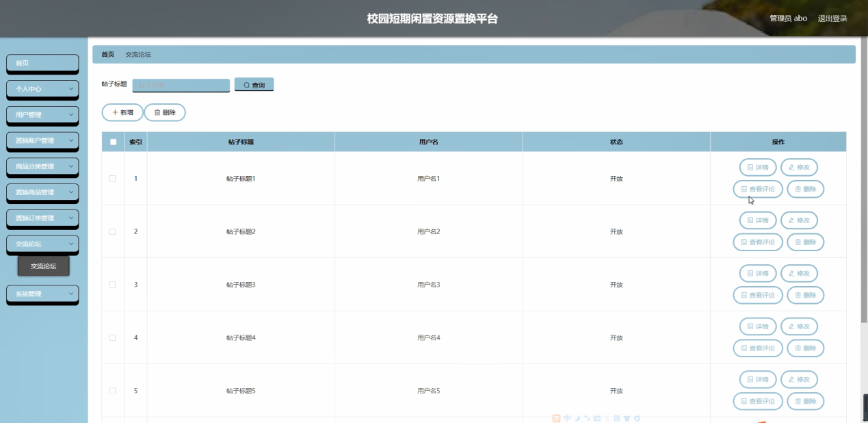Check the checkbox for row 5
This screenshot has height=423, width=868.
click(x=112, y=391)
